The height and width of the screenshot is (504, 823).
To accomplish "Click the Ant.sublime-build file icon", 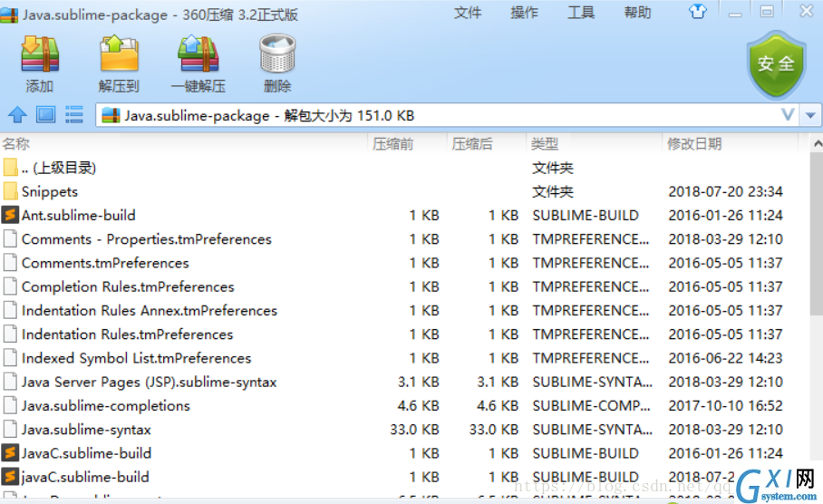I will tap(10, 215).
